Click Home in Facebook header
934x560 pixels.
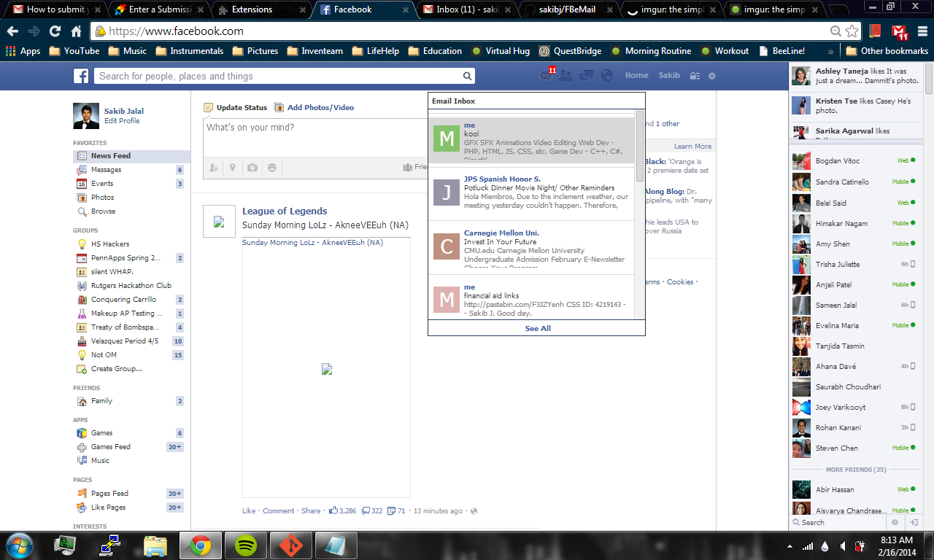tap(636, 76)
